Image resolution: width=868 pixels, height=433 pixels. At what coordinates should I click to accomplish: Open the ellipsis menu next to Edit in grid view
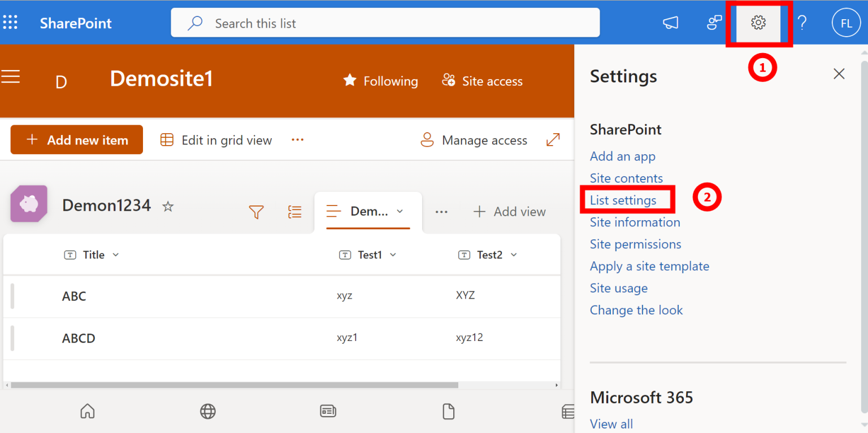(x=297, y=139)
